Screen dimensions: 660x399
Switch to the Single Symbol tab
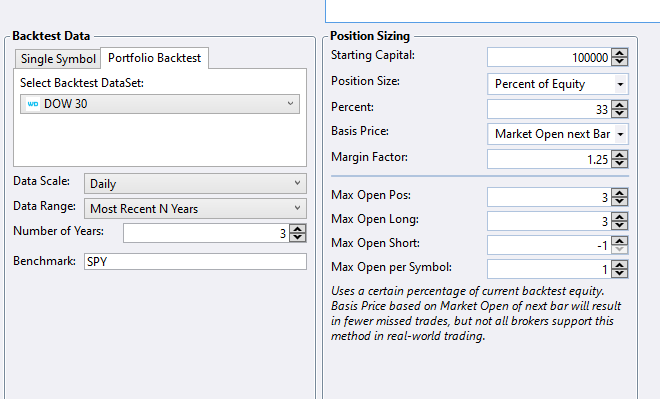point(58,59)
